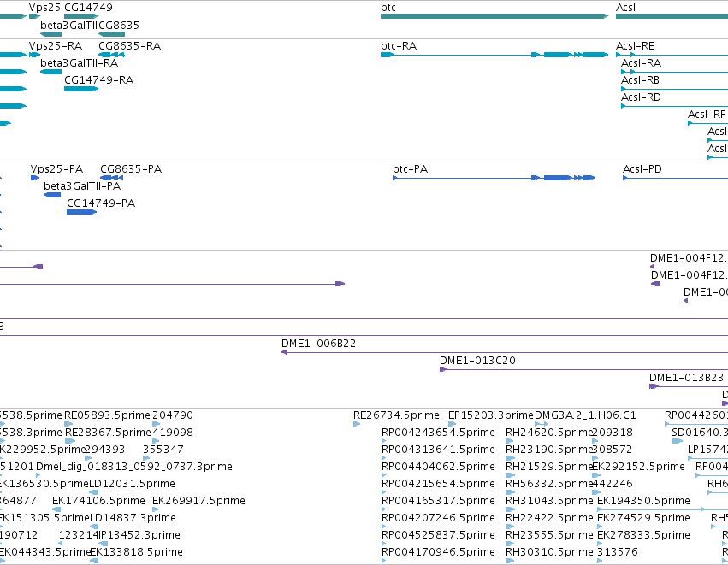This screenshot has height=565, width=728.
Task: Click the 209318 EST label
Action: pyautogui.click(x=613, y=433)
